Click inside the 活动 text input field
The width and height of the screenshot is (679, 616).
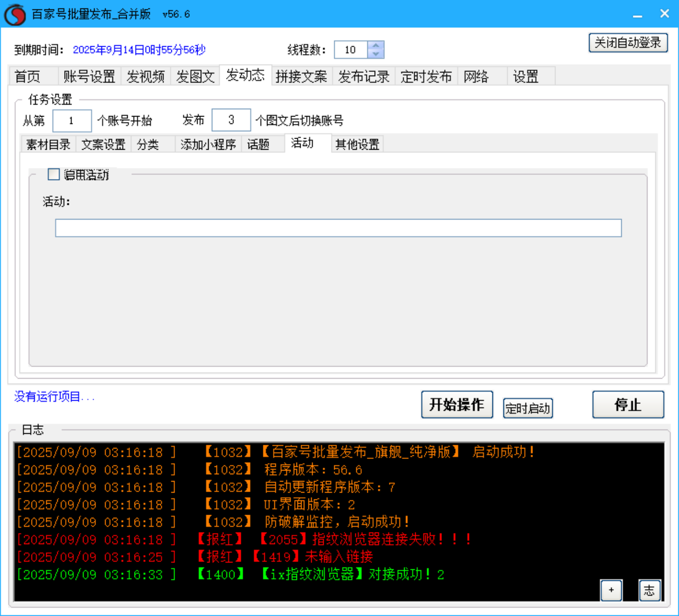(338, 228)
